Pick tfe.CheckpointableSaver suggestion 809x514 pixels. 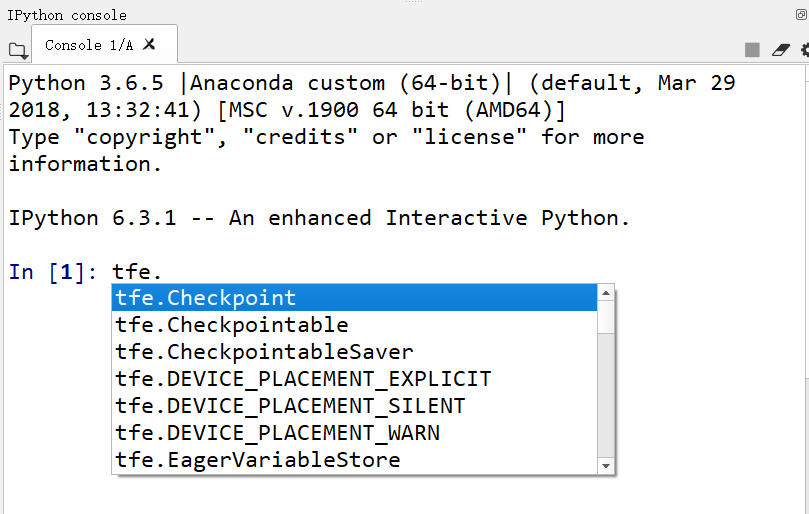pos(354,351)
